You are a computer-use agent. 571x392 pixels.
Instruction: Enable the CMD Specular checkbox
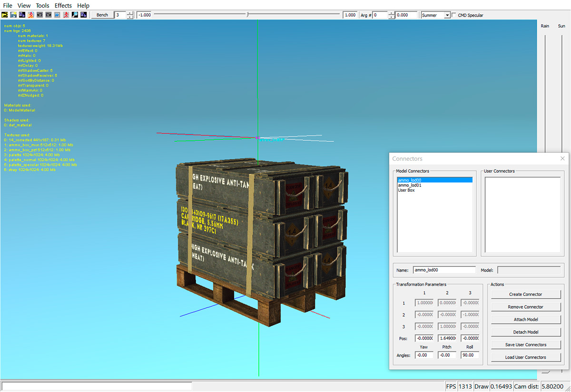point(454,15)
